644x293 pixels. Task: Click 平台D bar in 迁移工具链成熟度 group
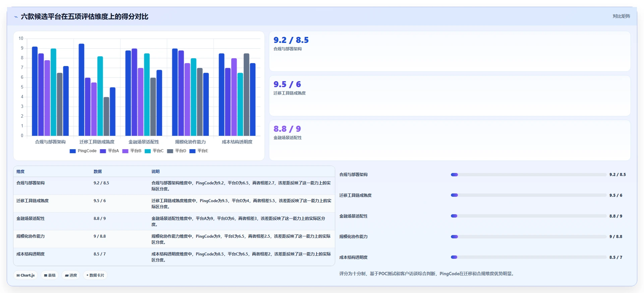pos(106,116)
